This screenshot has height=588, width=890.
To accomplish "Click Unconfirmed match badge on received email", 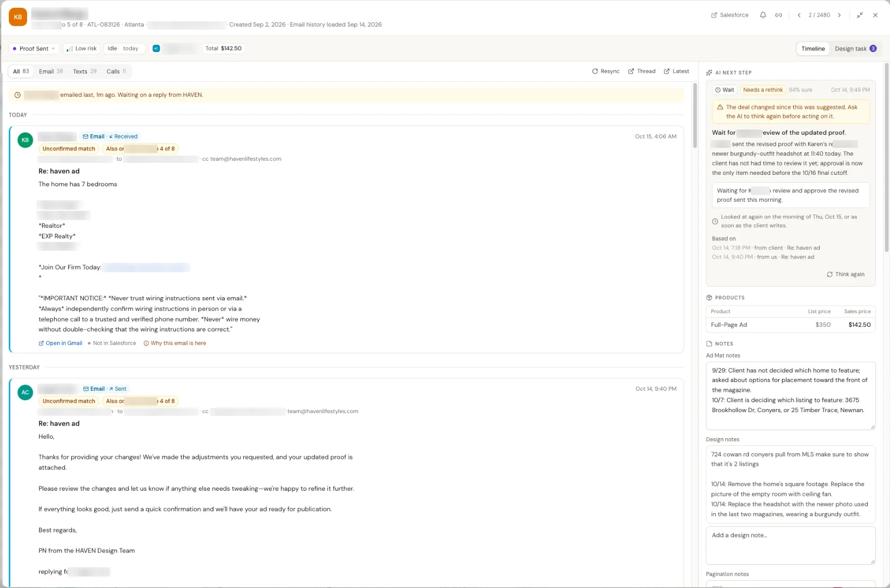I will click(69, 149).
